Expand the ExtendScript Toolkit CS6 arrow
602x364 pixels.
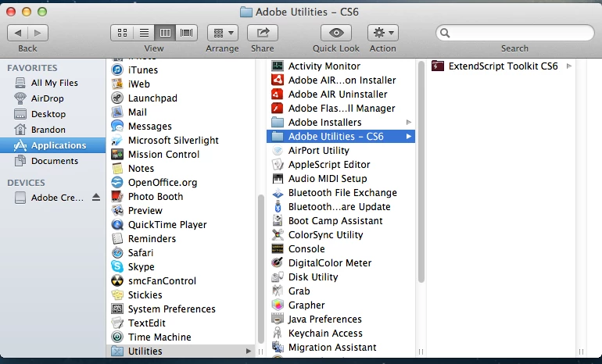pos(569,66)
